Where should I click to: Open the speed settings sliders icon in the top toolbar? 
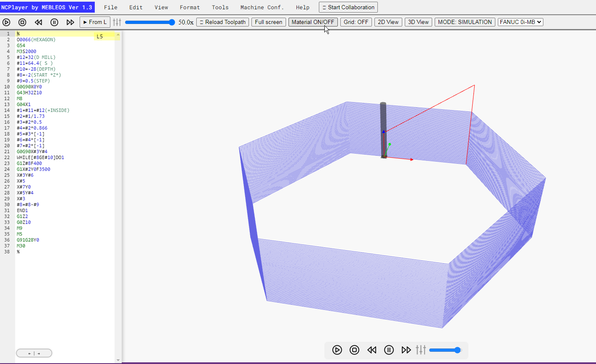click(117, 22)
